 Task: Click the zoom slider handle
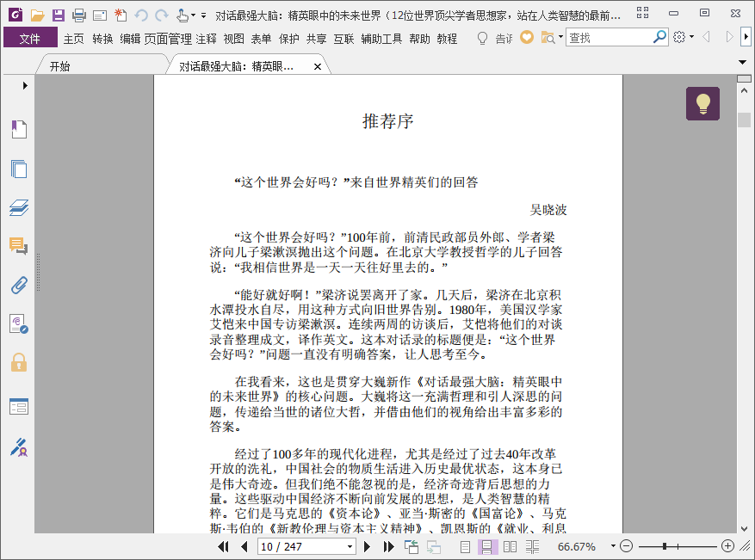665,546
